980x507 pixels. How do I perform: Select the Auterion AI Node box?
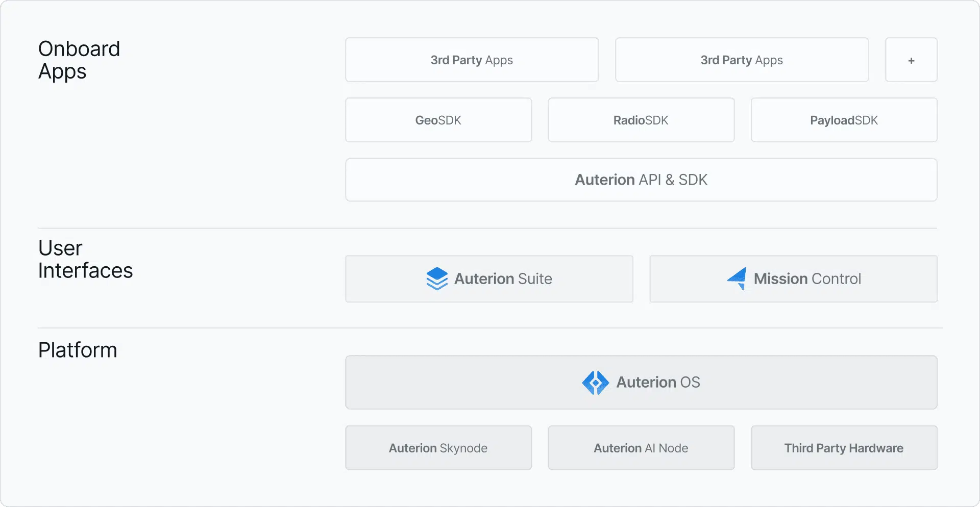tap(641, 448)
